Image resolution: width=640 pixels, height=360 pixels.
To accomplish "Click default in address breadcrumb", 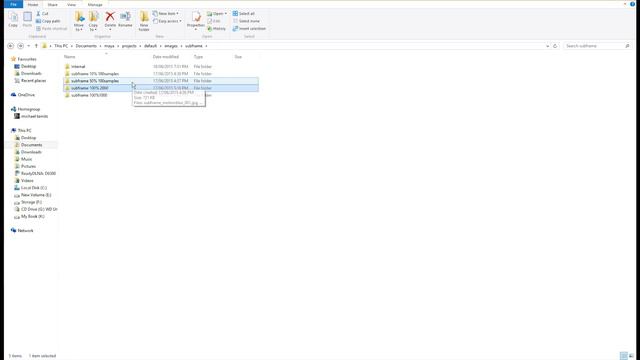I will [150, 46].
